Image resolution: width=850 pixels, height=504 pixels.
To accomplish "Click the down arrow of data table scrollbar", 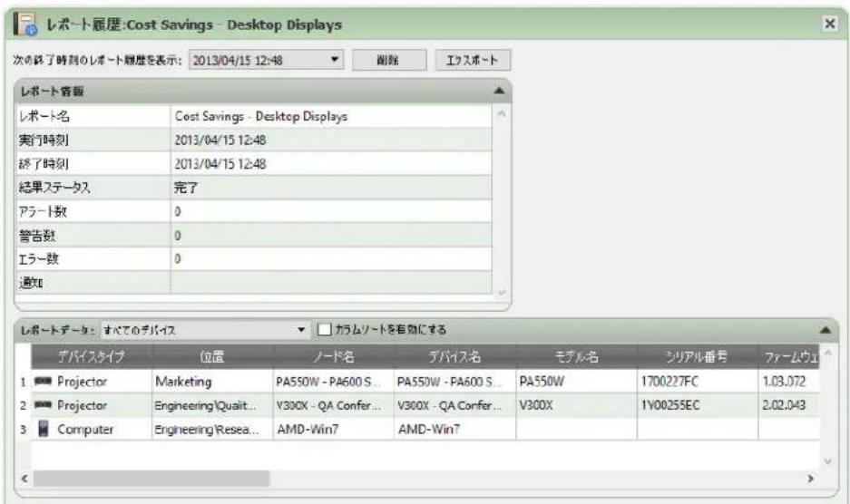I will (827, 461).
